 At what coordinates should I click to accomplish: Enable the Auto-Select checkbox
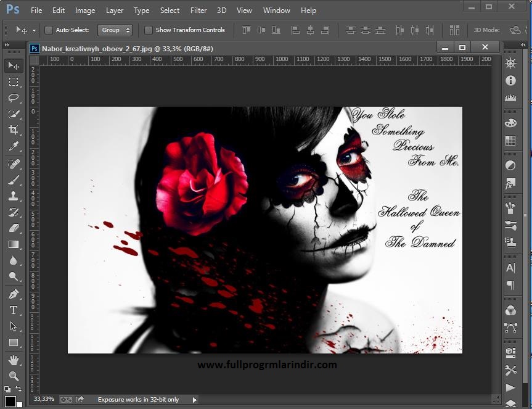click(x=49, y=30)
